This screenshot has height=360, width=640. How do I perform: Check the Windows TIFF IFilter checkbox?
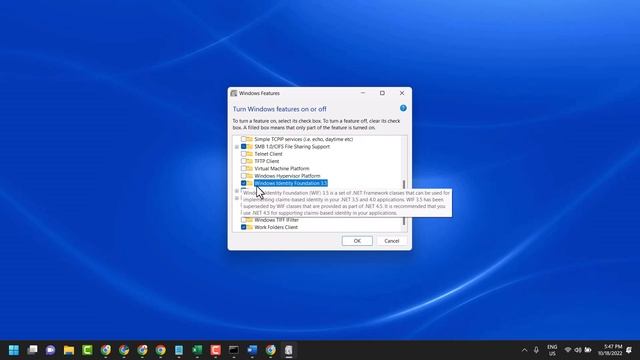click(x=243, y=220)
